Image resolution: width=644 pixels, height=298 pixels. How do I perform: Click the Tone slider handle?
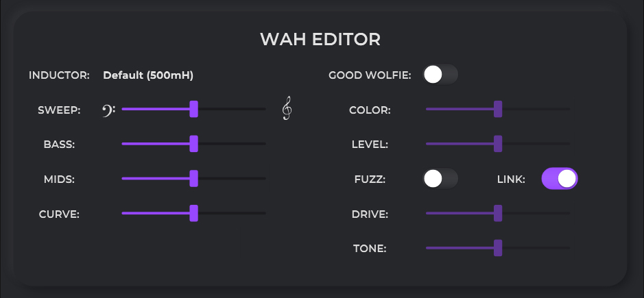pos(498,247)
